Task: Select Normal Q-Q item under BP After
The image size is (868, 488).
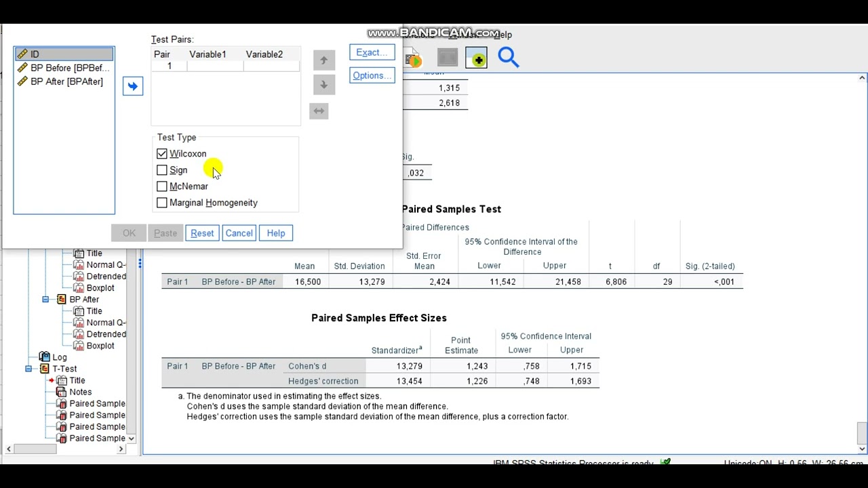Action: click(x=105, y=323)
